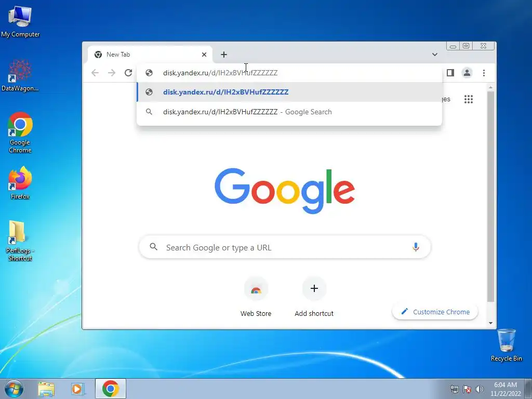Close the Chrome window
Viewport: 532px width, 399px height.
pos(484,46)
